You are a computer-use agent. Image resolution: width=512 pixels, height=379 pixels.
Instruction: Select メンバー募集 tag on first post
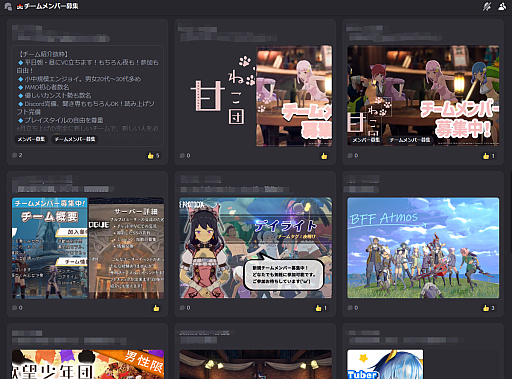coord(31,139)
